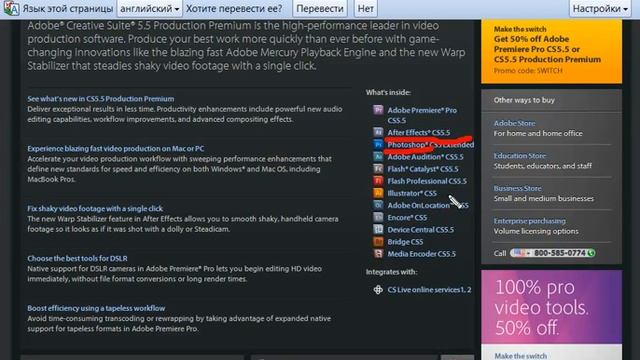Click the green phone icon beside the call number

click(591, 253)
